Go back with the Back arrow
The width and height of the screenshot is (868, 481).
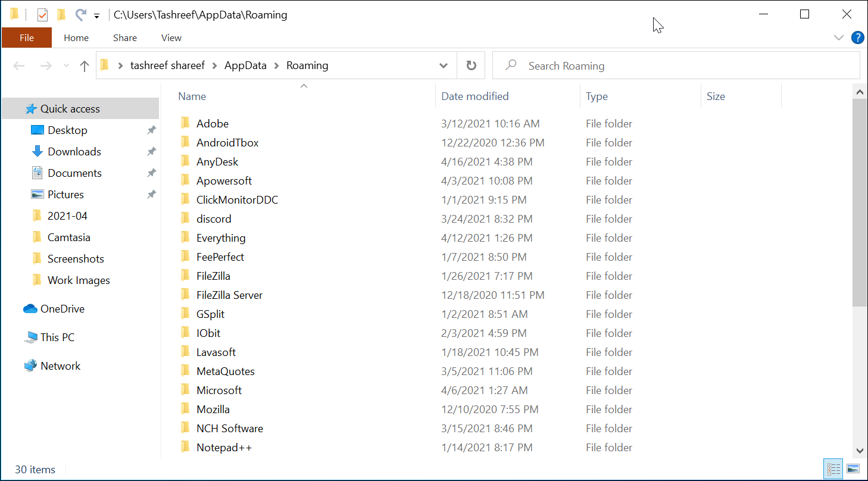point(19,65)
